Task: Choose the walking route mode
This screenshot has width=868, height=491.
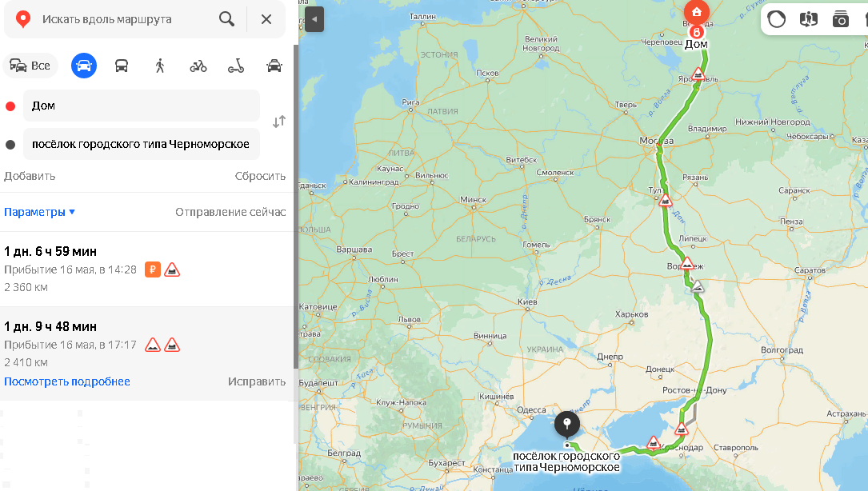Action: click(160, 66)
